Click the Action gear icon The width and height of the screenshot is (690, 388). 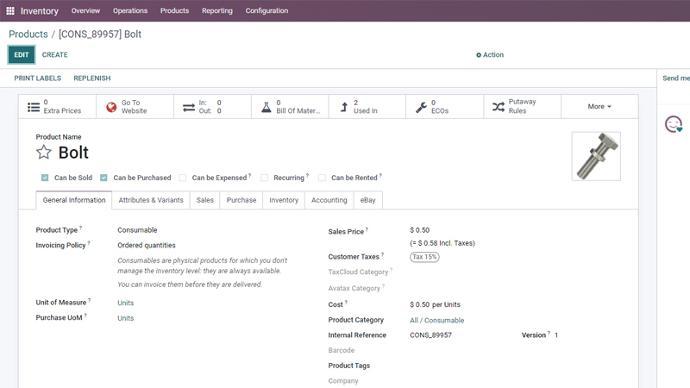[x=478, y=55]
